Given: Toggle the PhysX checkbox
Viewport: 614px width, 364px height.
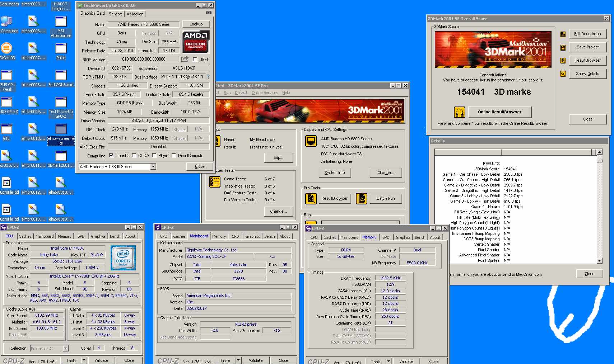Looking at the screenshot, I should click(x=154, y=155).
